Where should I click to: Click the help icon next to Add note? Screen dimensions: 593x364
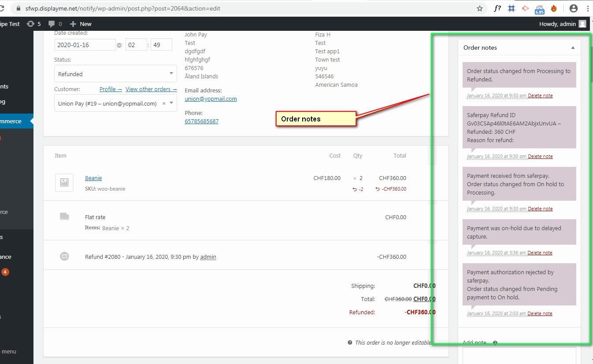click(495, 343)
